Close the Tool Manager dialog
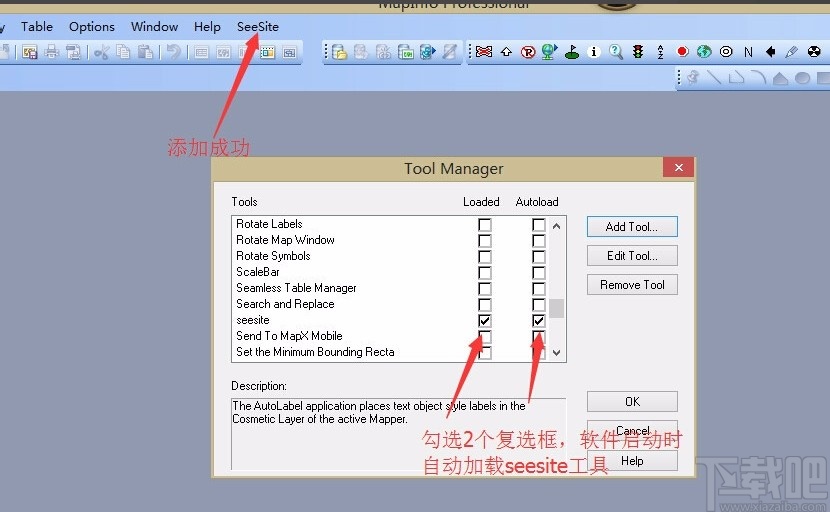830x512 pixels. [x=679, y=168]
